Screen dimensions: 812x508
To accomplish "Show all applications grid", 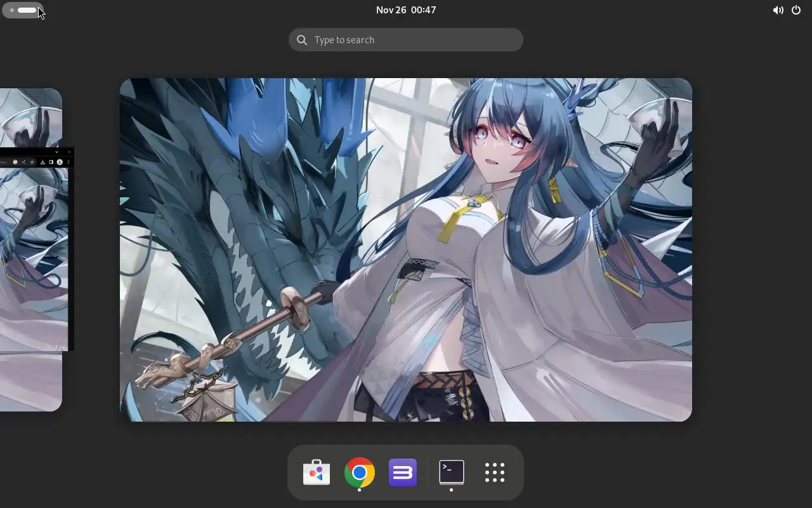I will click(x=495, y=472).
